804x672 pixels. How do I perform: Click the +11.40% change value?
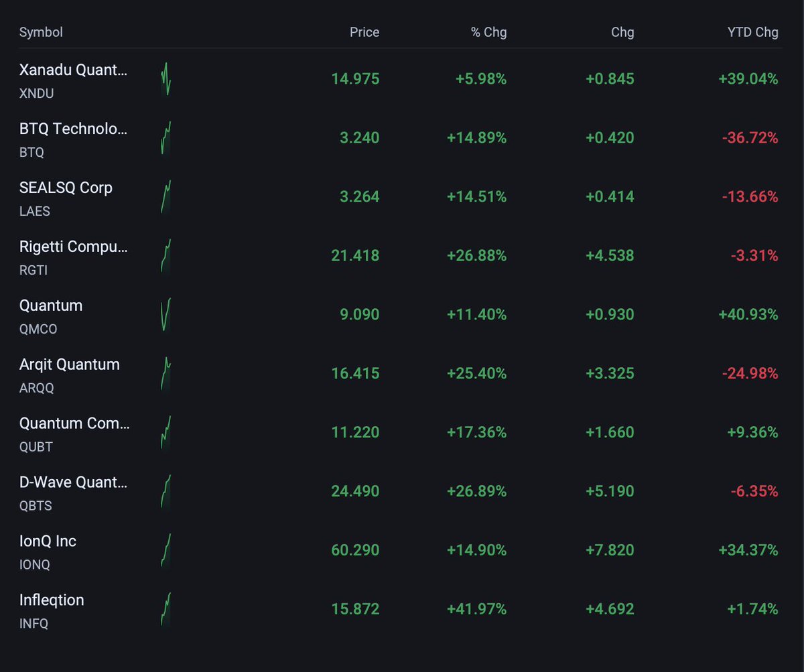477,315
